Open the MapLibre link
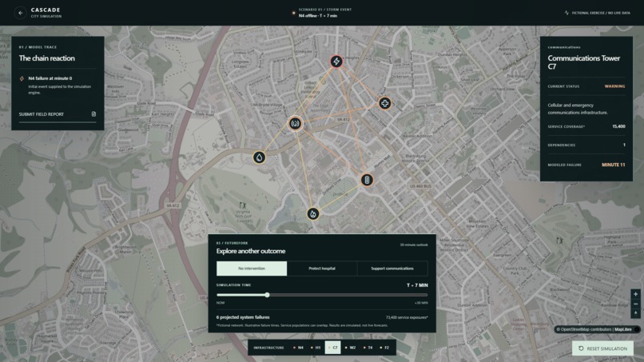Screen dimensions: 644x362 coord(623,329)
